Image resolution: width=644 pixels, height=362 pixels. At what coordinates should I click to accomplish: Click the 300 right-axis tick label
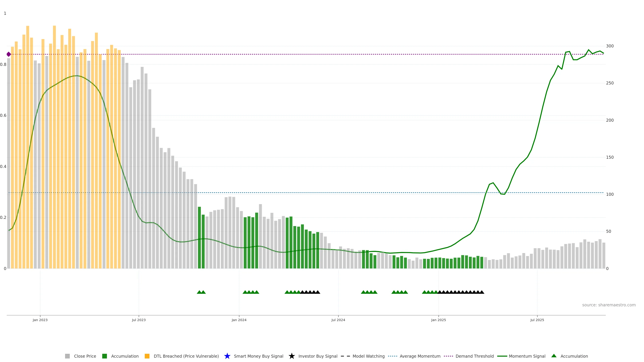coord(610,46)
